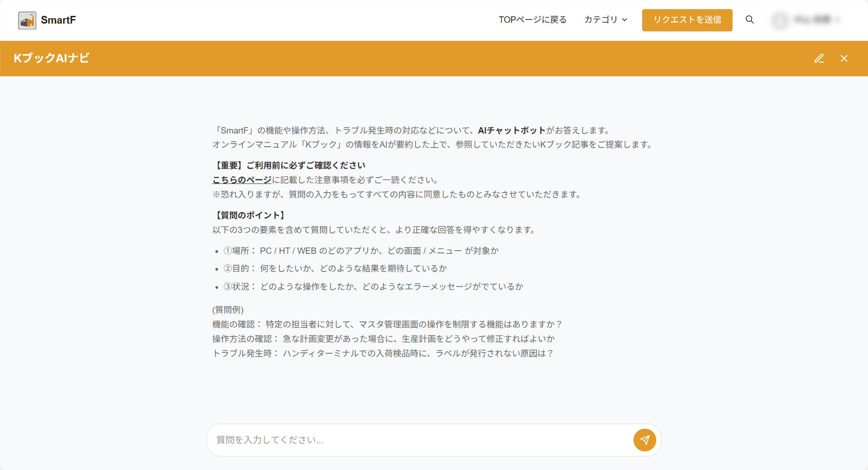Screen dimensions: 868x470
Task: Click the 【質問のポイント】 heading
Action: [x=249, y=215]
